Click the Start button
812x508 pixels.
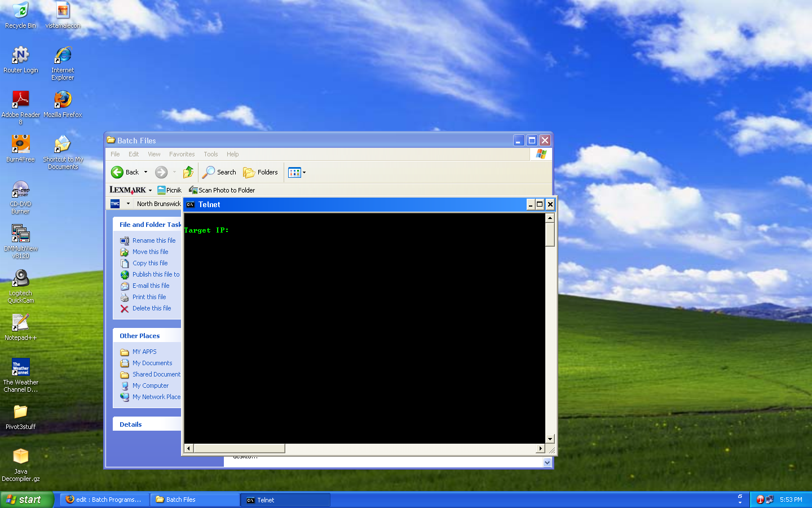point(27,500)
